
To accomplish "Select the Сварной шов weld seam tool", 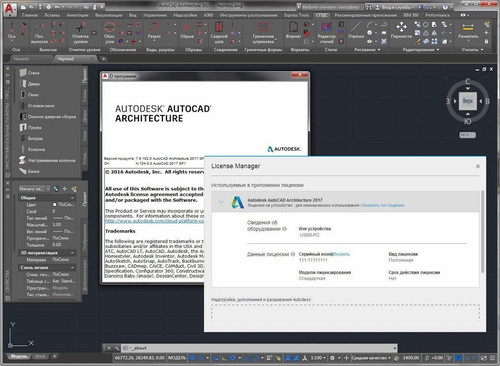I will click(219, 32).
